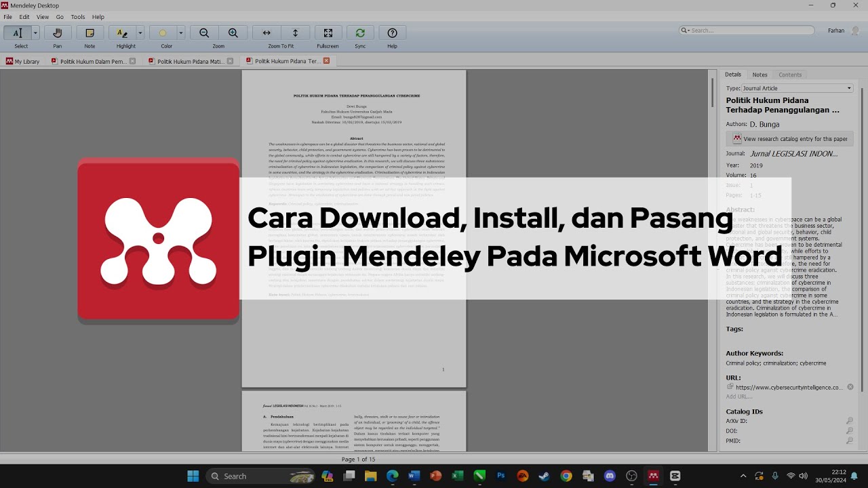868x488 pixels.
Task: Pick the Highlight text tool
Action: point(122,33)
